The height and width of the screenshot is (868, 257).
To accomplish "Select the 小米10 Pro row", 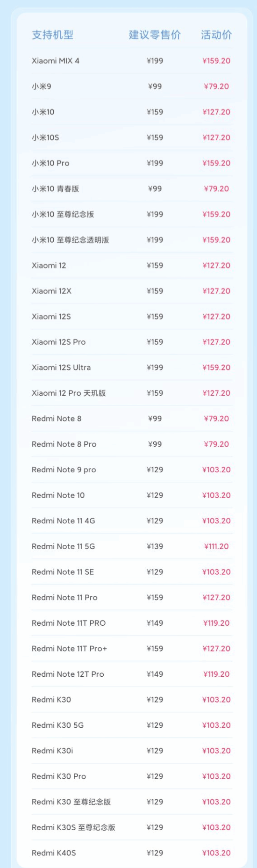I will [132, 163].
